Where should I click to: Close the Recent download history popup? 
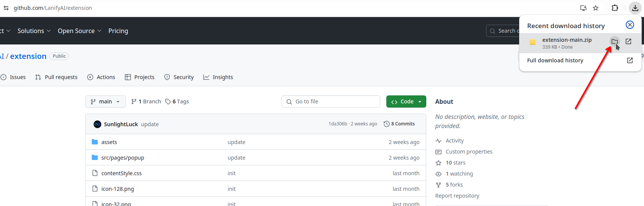coord(630,25)
